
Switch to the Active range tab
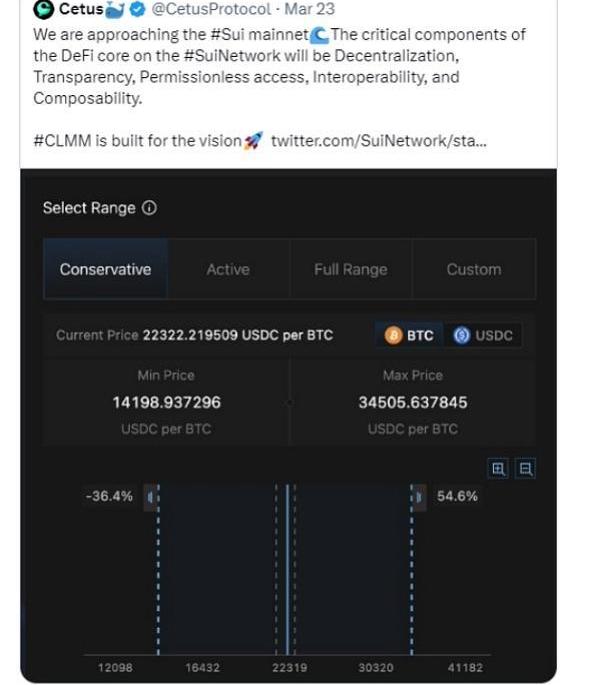point(228,269)
